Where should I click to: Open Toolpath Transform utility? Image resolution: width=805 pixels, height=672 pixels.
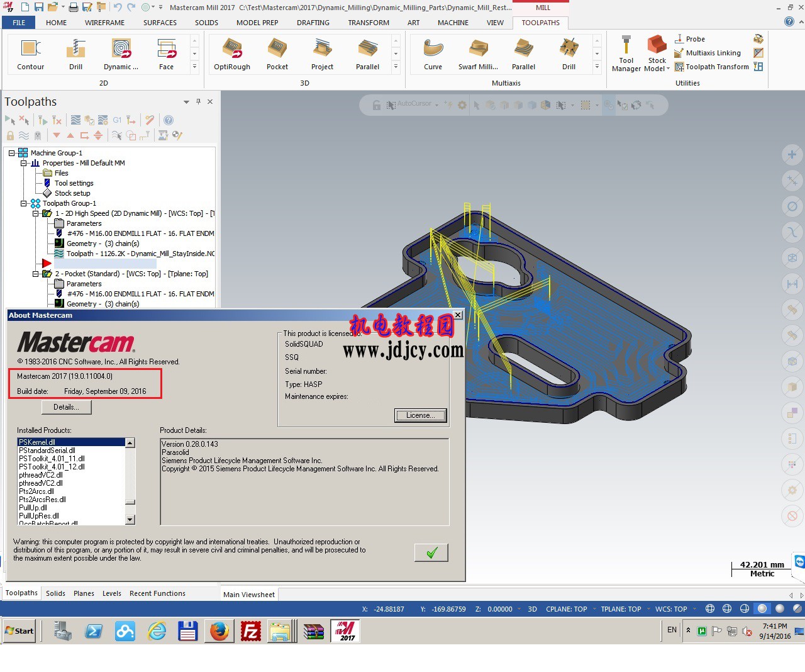click(711, 67)
